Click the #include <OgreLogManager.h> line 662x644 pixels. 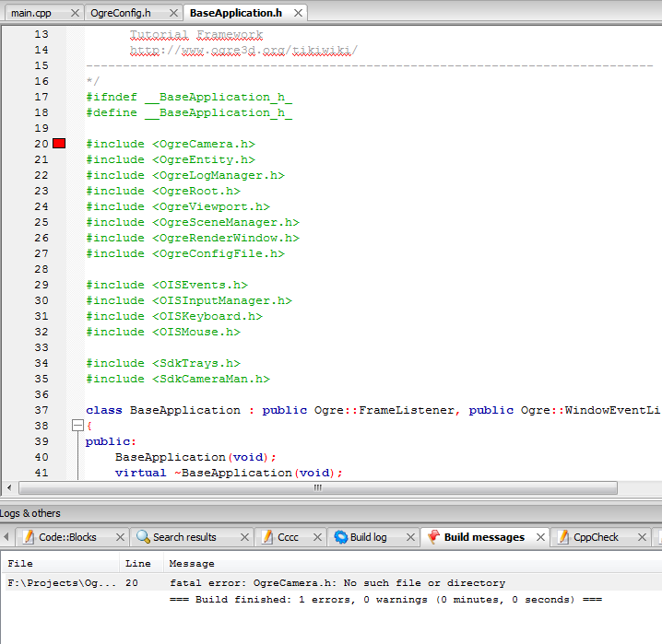point(185,175)
